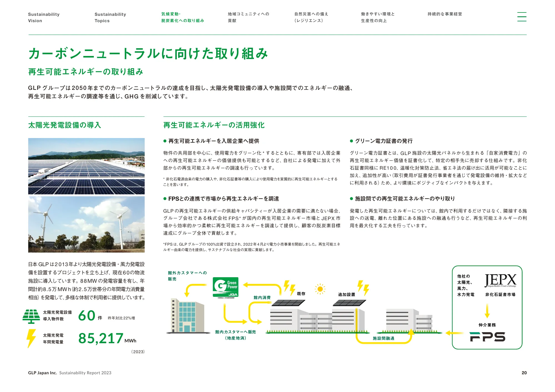Click the wind turbine photo
555x392 pixels.
[x=86, y=224]
